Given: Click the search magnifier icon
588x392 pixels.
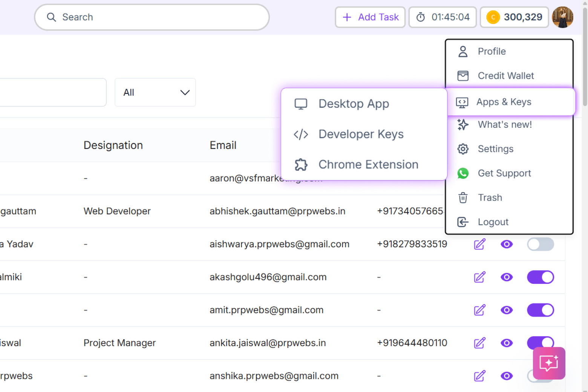Looking at the screenshot, I should (x=51, y=17).
